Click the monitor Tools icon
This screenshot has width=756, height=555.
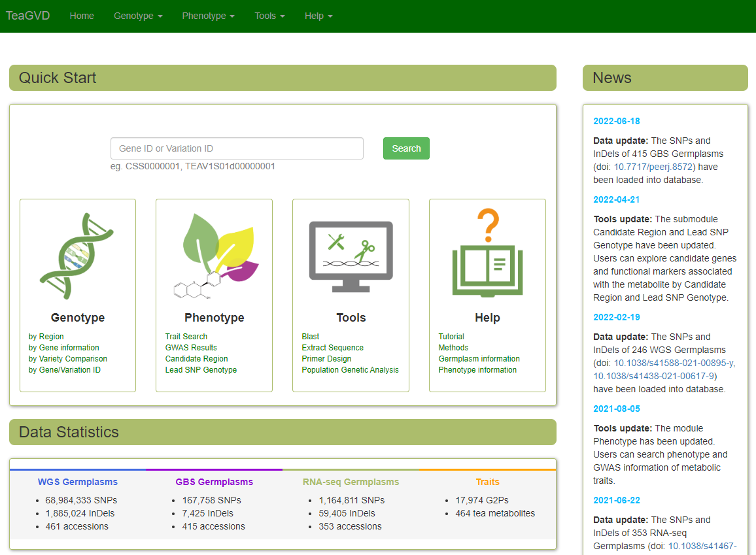pos(351,256)
